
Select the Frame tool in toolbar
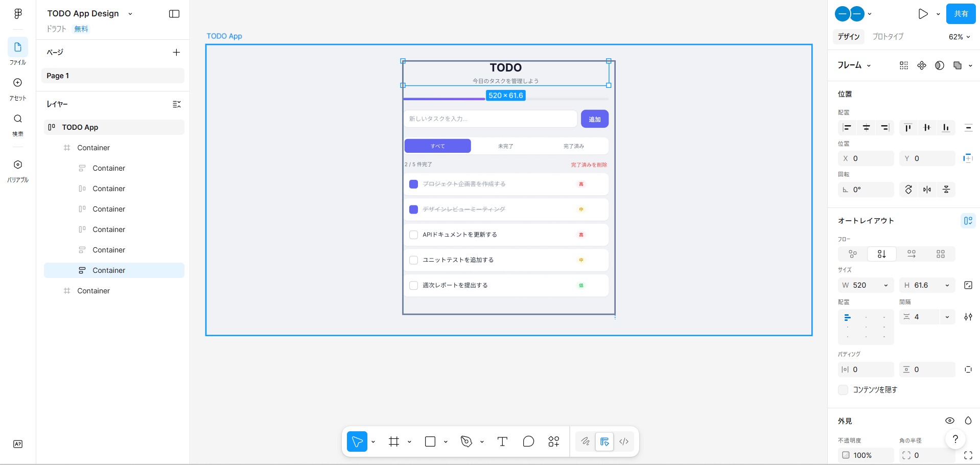click(x=394, y=441)
